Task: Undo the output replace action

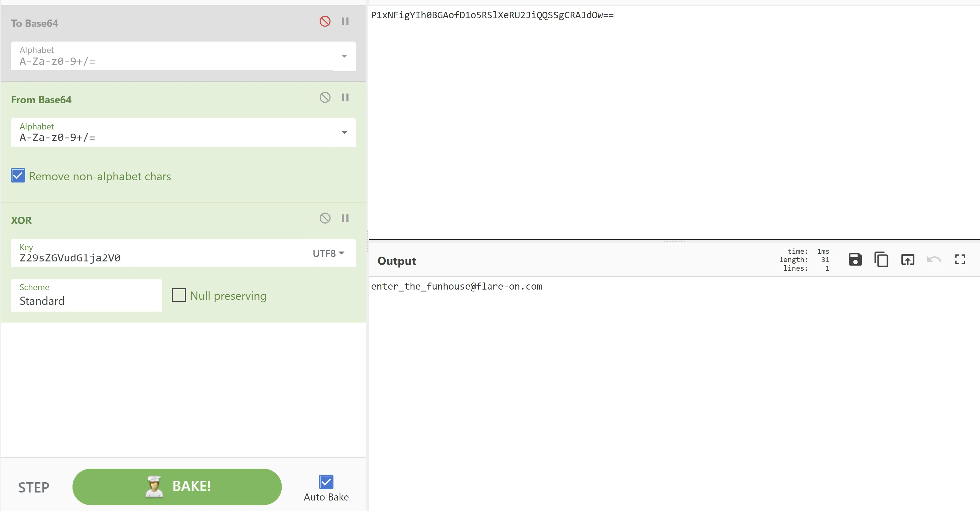Action: click(x=934, y=260)
